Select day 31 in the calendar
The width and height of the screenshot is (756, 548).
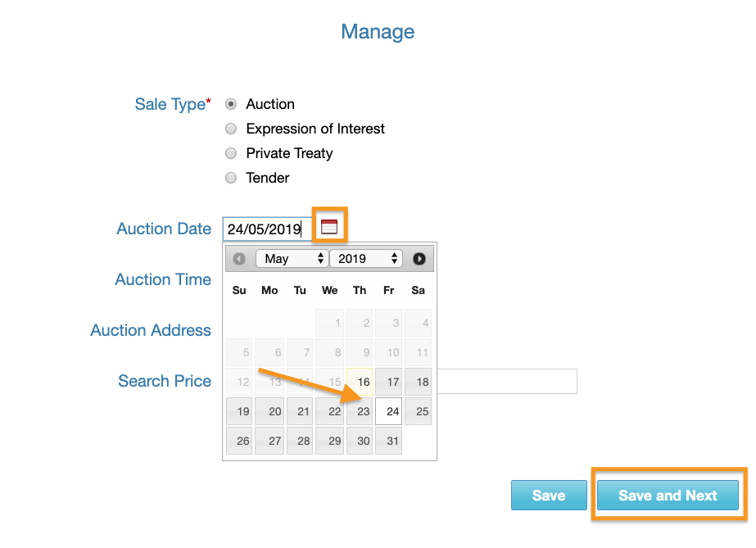point(389,441)
